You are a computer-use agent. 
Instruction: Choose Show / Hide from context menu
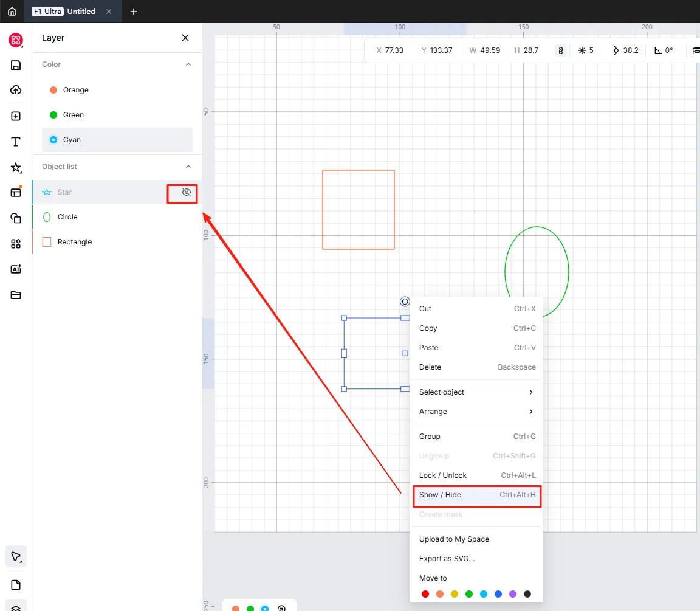click(x=477, y=495)
